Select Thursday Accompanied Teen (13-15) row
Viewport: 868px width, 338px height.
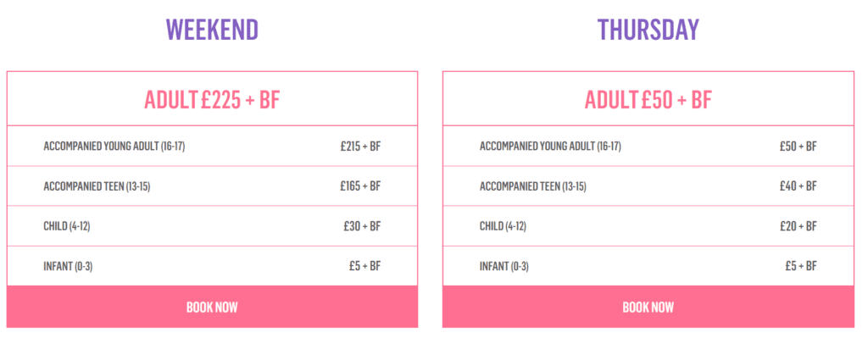point(648,186)
